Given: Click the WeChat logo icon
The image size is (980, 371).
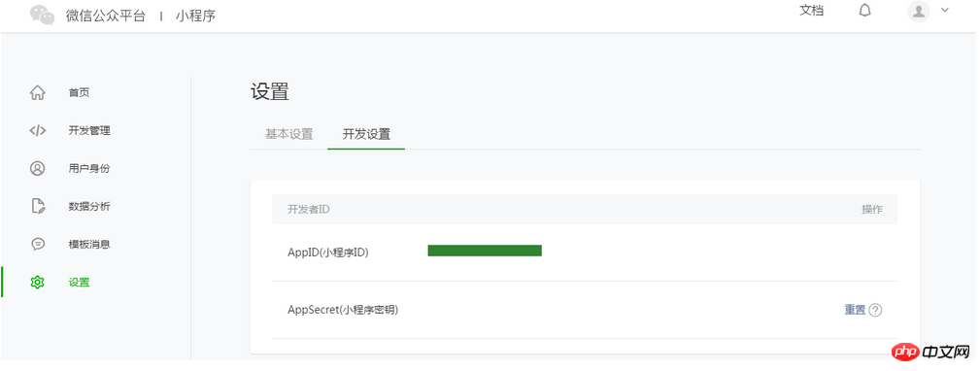Looking at the screenshot, I should tap(43, 15).
